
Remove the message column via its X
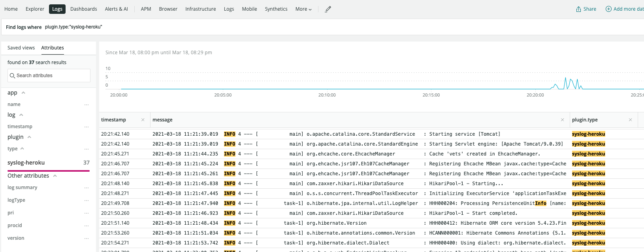coord(563,120)
